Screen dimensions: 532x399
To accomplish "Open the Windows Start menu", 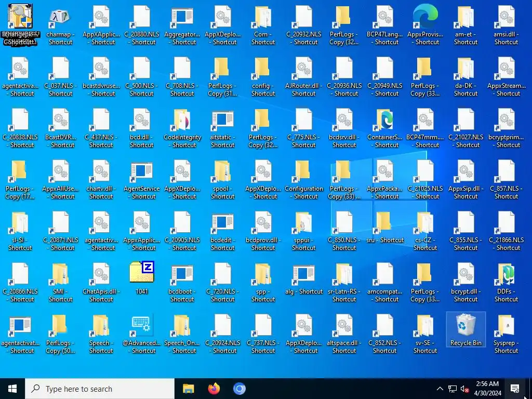I will pyautogui.click(x=12, y=389).
